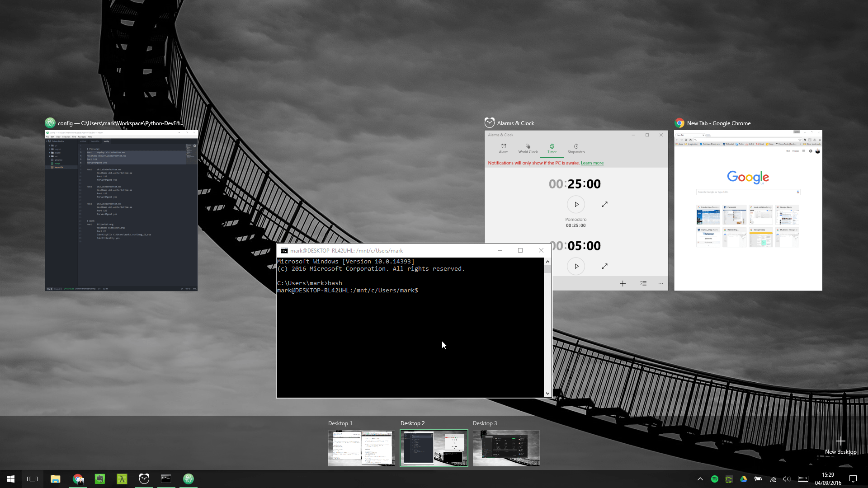Add a new timer with plus icon
868x488 pixels.
tap(623, 283)
